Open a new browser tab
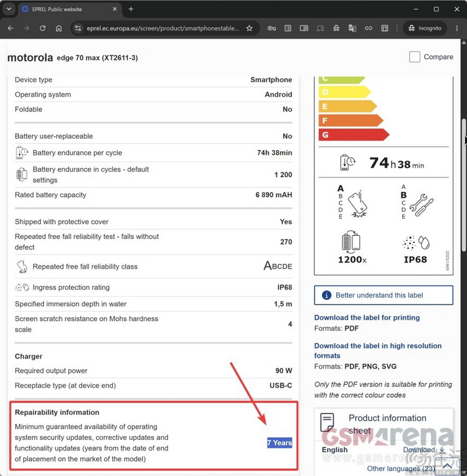Image resolution: width=467 pixels, height=476 pixels. pos(131,9)
